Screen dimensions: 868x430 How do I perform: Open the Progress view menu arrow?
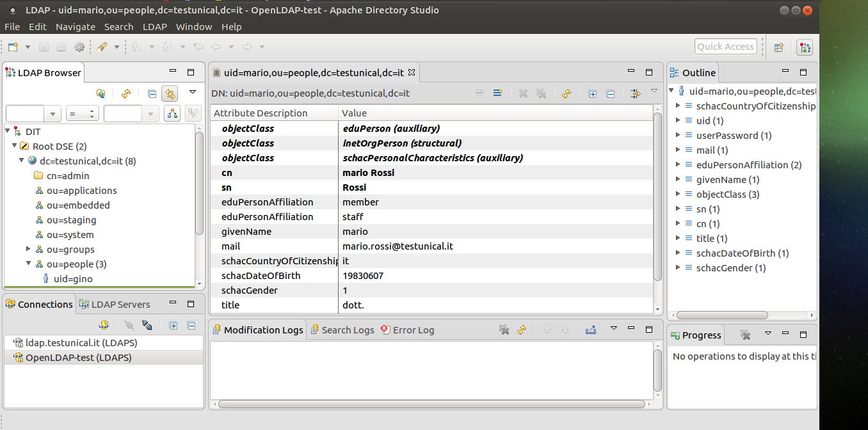click(768, 334)
